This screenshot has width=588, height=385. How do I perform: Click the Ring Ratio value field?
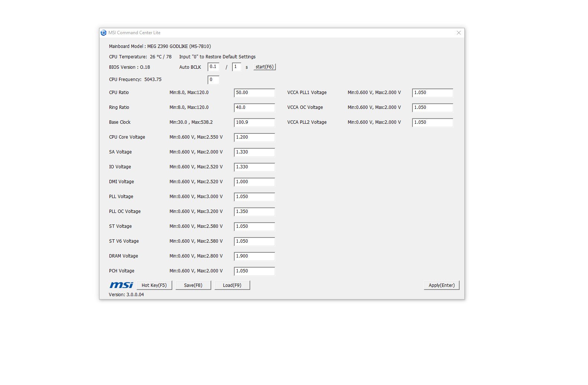[255, 108]
